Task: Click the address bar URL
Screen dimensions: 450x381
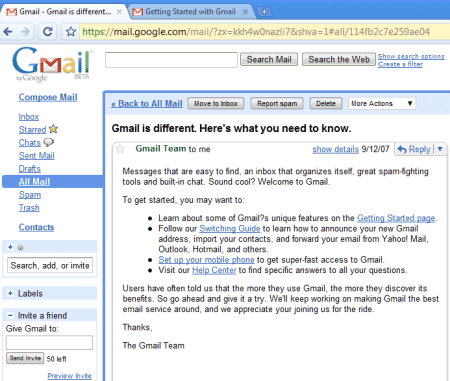Action: click(256, 32)
